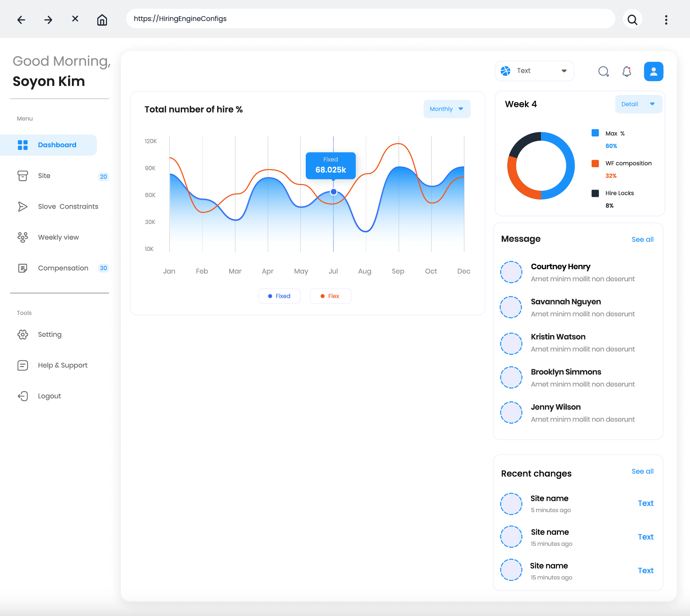The height and width of the screenshot is (616, 690).
Task: Click the notification bell icon
Action: click(626, 71)
